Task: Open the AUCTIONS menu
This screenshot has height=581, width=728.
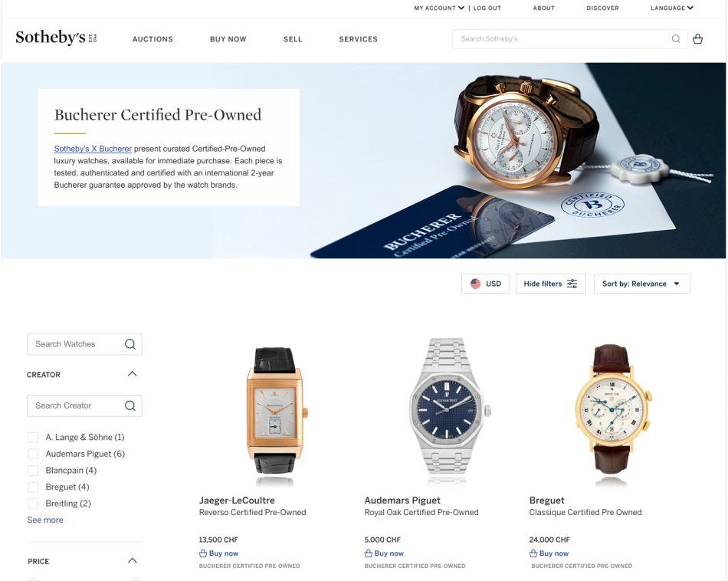Action: point(152,40)
